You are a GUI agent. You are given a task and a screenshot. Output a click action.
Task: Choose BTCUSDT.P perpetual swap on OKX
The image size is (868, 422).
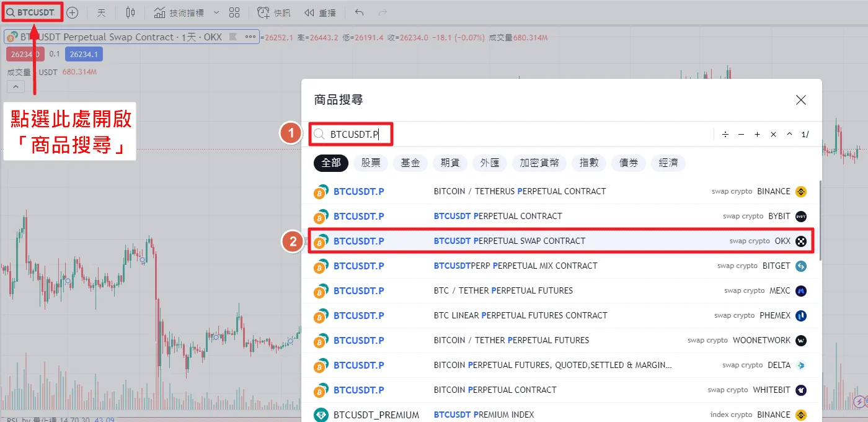tap(560, 241)
